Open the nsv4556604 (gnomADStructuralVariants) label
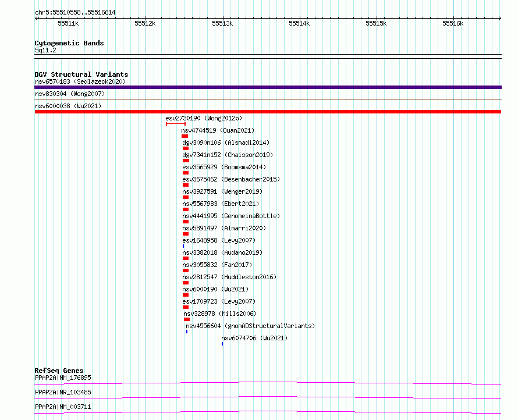Viewport: 518px width, 420px height. click(250, 326)
